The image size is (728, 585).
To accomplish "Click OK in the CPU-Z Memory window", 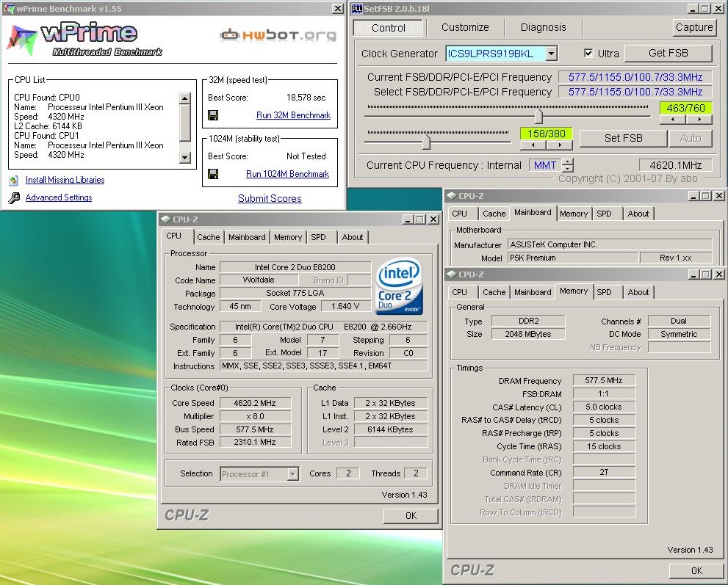I will click(696, 571).
